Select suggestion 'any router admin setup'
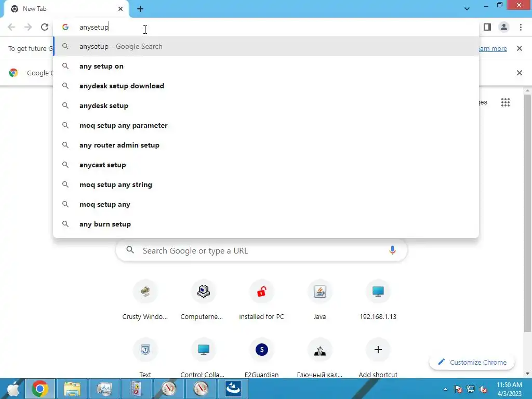 click(x=266, y=145)
